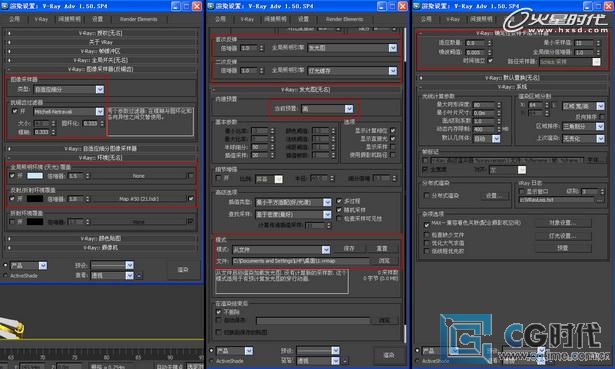
Task: Click the 预置 button in right window
Action: (563, 248)
